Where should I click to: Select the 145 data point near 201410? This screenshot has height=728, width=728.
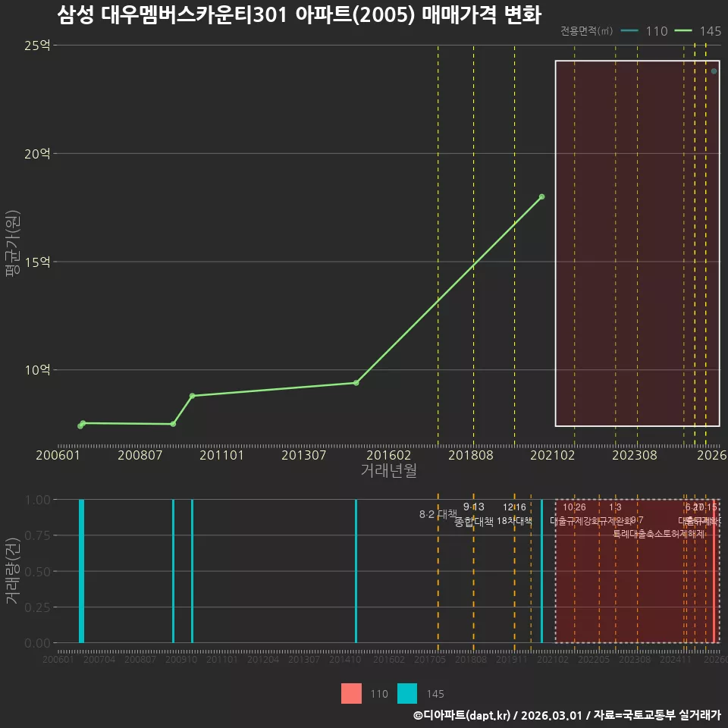(356, 383)
